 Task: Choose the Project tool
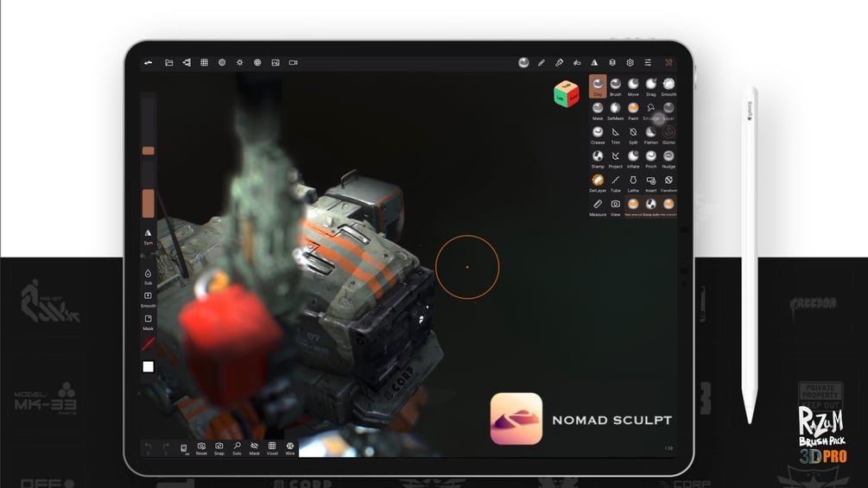(615, 158)
